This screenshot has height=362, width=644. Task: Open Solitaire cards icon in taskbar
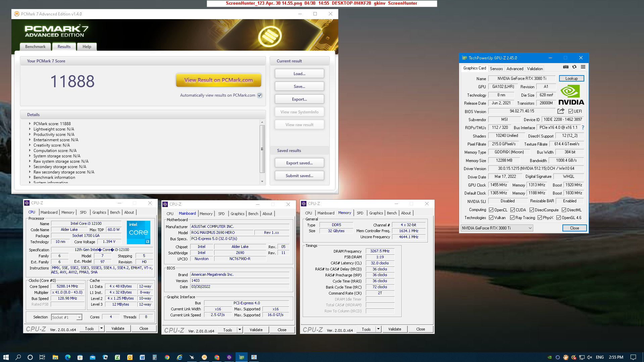[105, 357]
